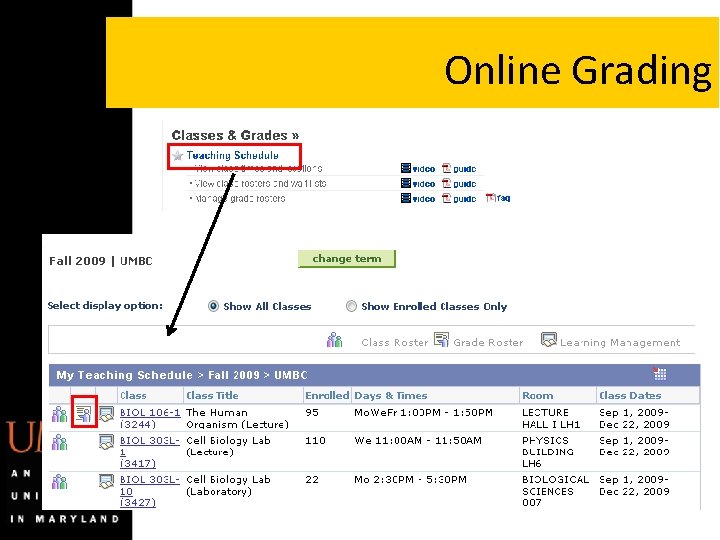The height and width of the screenshot is (540, 720).
Task: Click enrolled count 110
Action: tap(315, 440)
